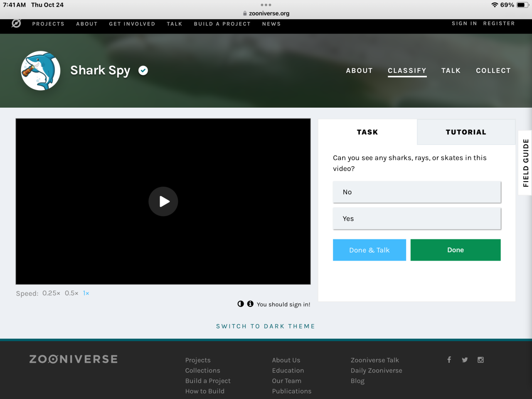
Task: Open the About Us footer link
Action: [x=286, y=360]
